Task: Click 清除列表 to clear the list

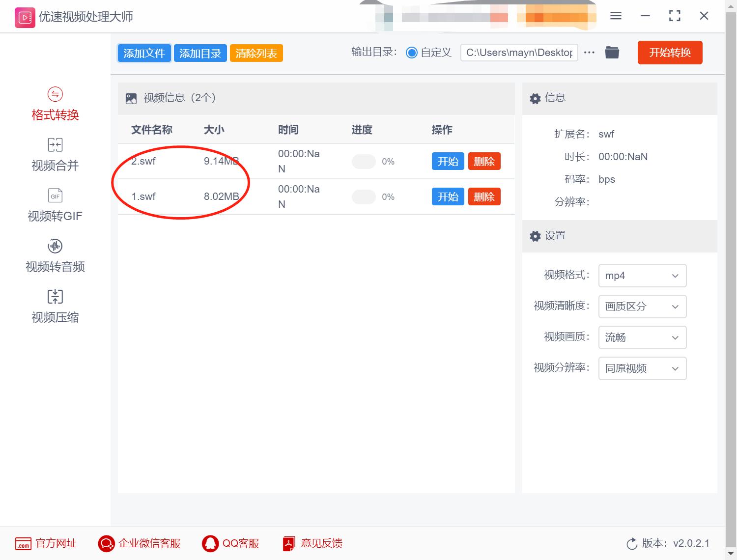Action: 256,53
